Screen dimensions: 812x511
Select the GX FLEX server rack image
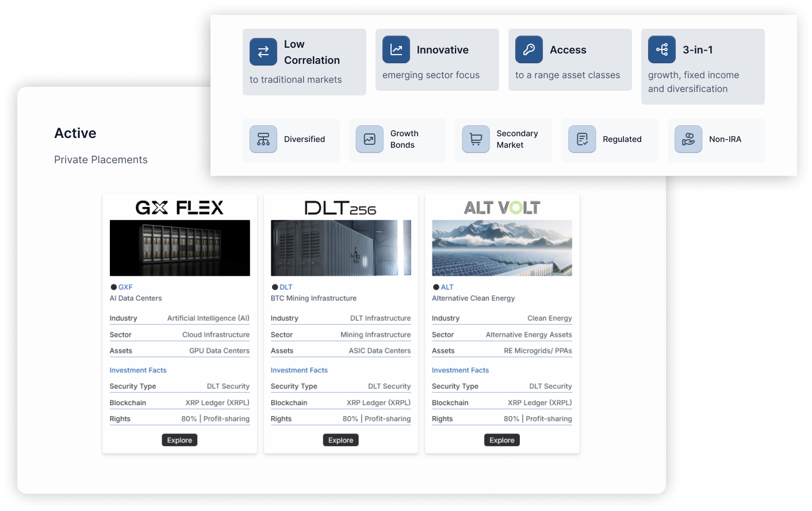[x=180, y=248]
